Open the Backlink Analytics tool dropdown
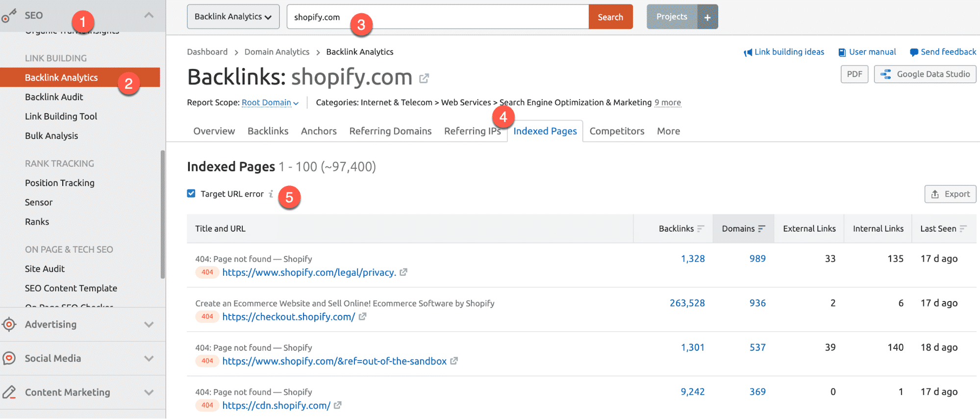The image size is (980, 419). (x=233, y=17)
